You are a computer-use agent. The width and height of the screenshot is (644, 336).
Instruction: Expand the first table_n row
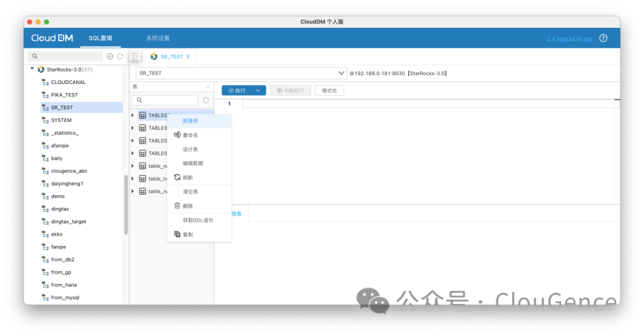click(x=132, y=166)
